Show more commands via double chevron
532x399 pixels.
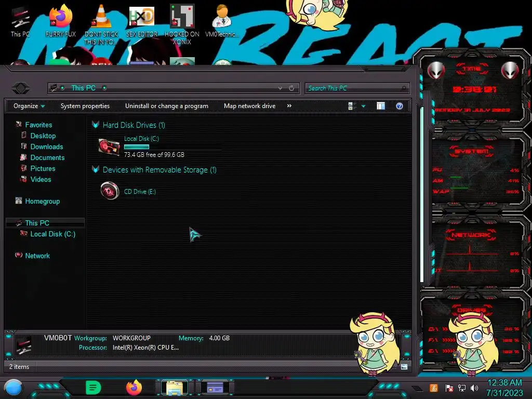[x=289, y=106]
